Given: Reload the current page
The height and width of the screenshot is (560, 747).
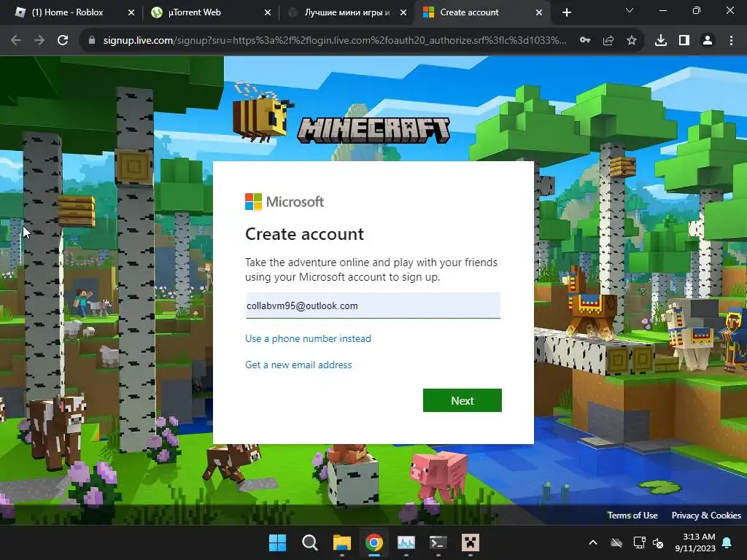Looking at the screenshot, I should pyautogui.click(x=63, y=41).
